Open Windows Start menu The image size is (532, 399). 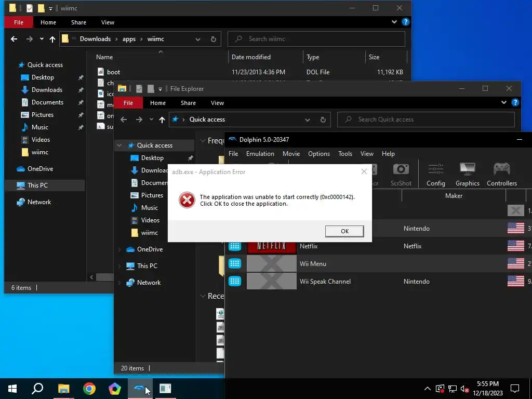[x=12, y=389]
